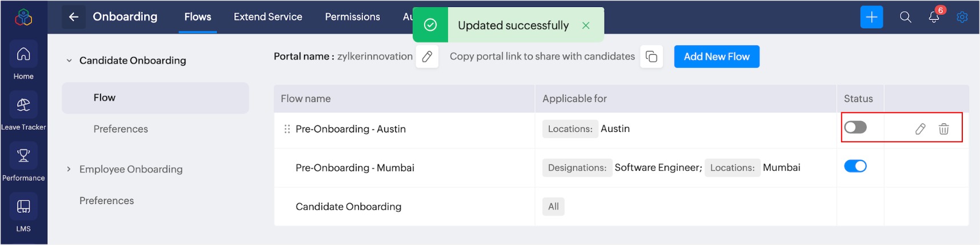
Task: Disable the Pre-Onboarding - Mumbai flow status
Action: (855, 166)
